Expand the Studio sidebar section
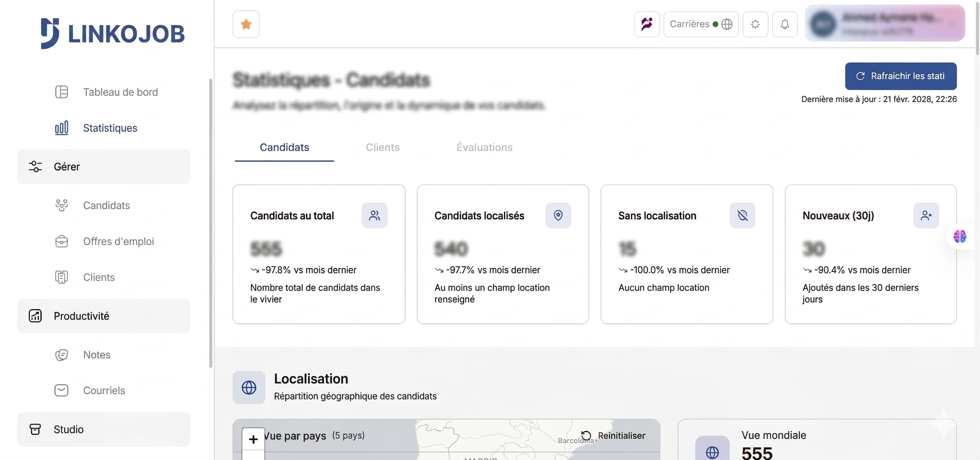 pyautogui.click(x=104, y=429)
